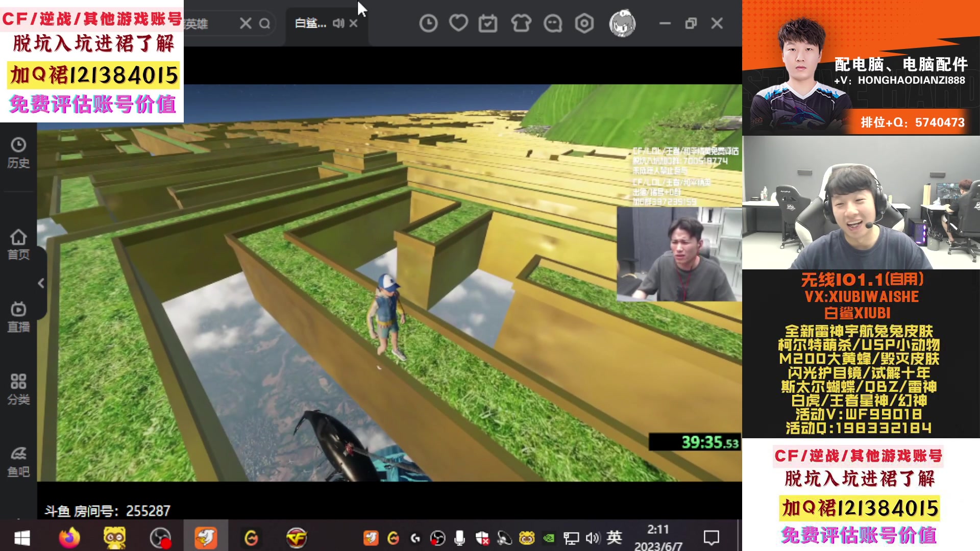The image size is (980, 551).
Task: Click the search magnifier icon
Action: tap(264, 23)
